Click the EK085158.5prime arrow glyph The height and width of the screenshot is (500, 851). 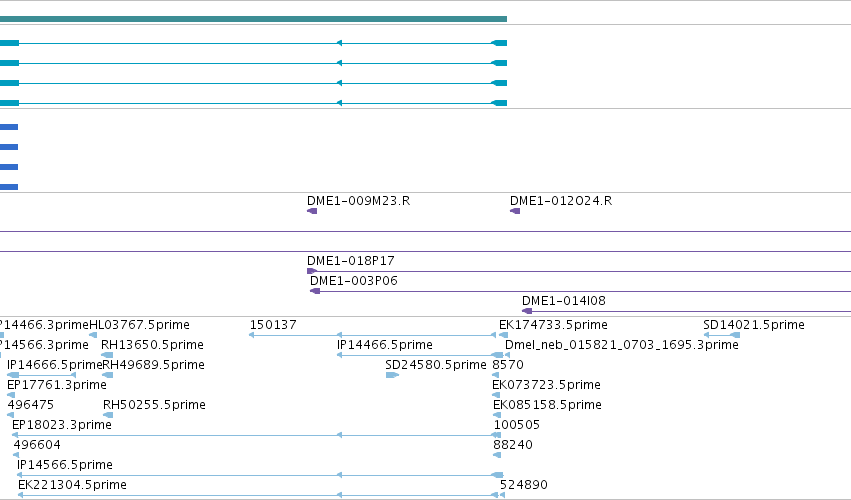click(497, 415)
